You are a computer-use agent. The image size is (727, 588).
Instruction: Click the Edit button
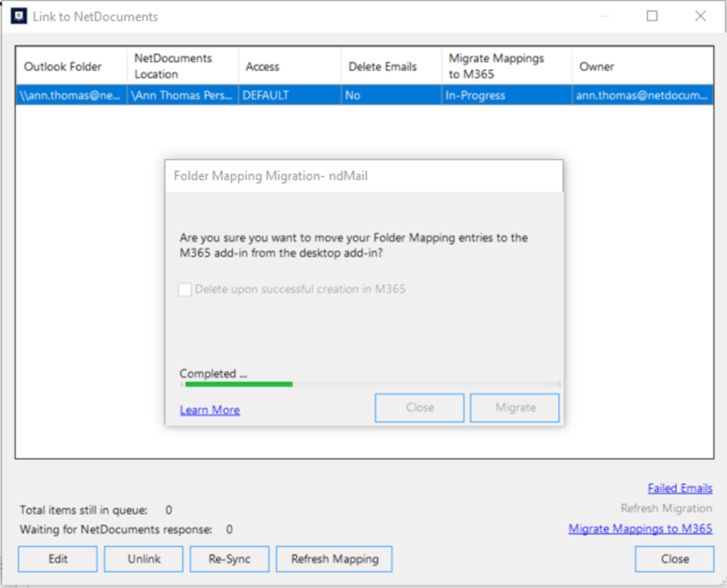click(x=57, y=559)
